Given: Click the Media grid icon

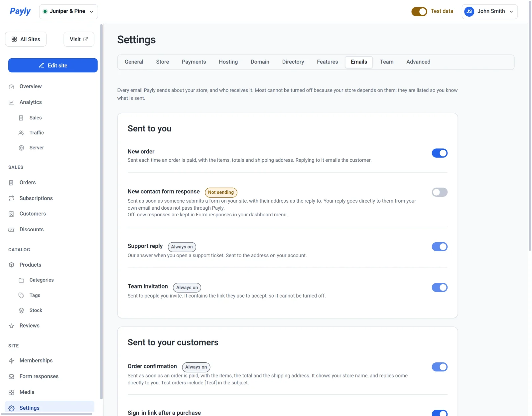Looking at the screenshot, I should pos(11,392).
